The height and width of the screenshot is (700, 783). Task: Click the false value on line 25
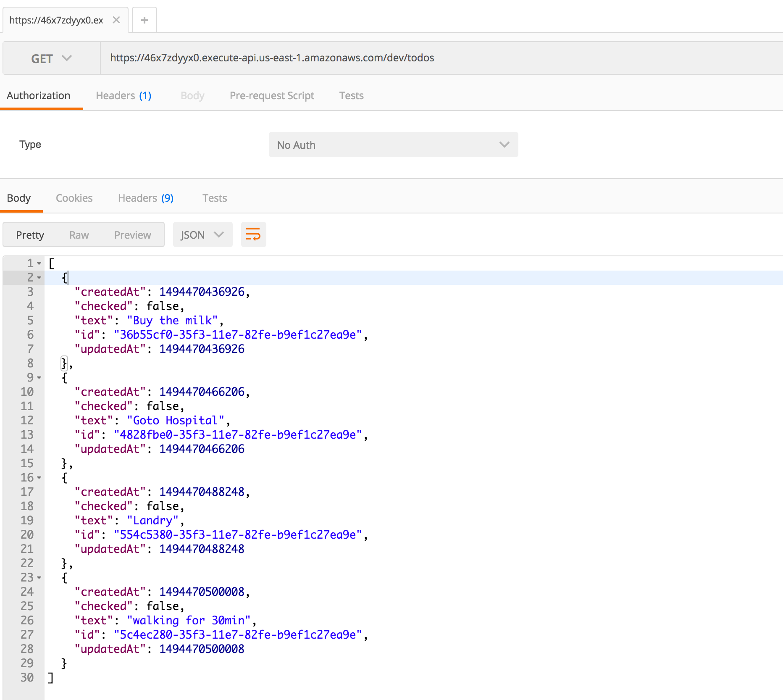click(163, 606)
